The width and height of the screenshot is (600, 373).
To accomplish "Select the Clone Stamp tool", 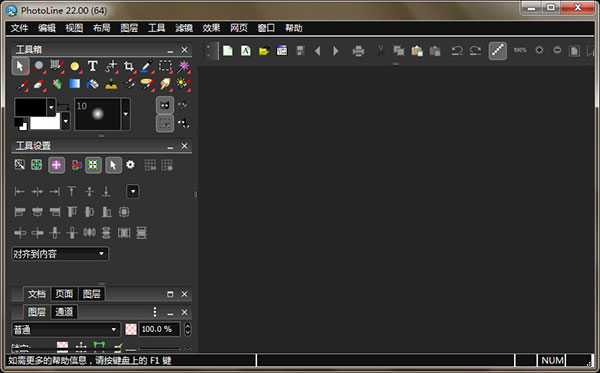I will click(111, 84).
